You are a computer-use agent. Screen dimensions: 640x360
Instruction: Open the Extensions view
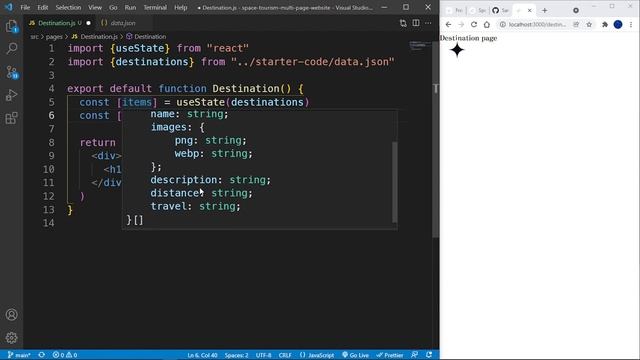point(11,118)
